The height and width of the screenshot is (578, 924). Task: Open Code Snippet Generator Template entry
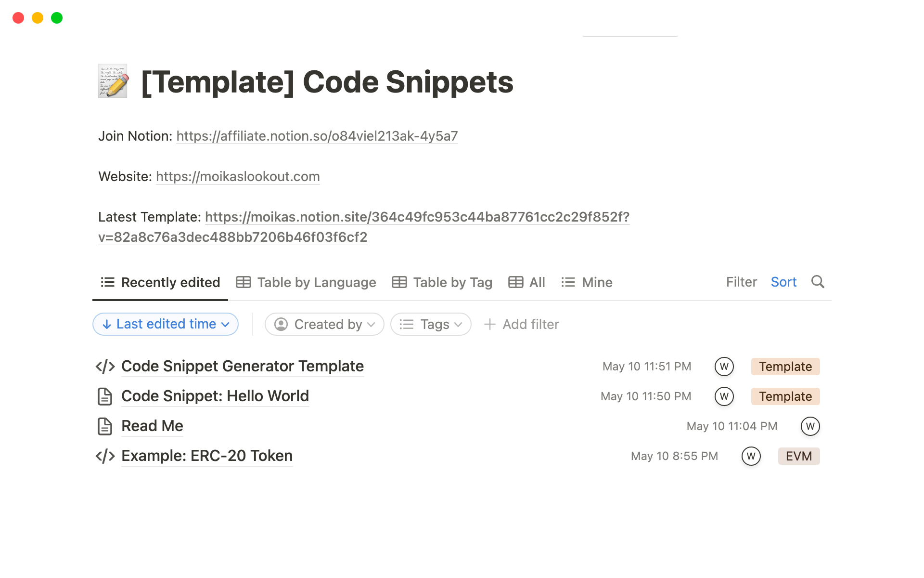pos(242,366)
